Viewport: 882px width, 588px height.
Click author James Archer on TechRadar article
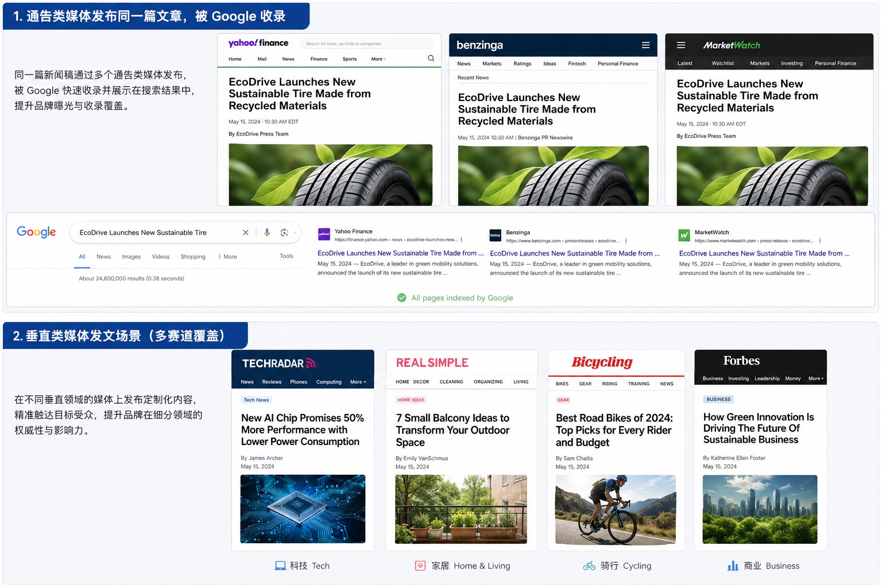point(266,458)
